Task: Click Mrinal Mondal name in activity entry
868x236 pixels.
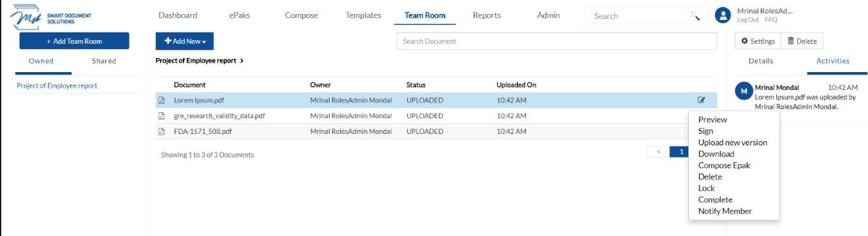Action: click(777, 87)
